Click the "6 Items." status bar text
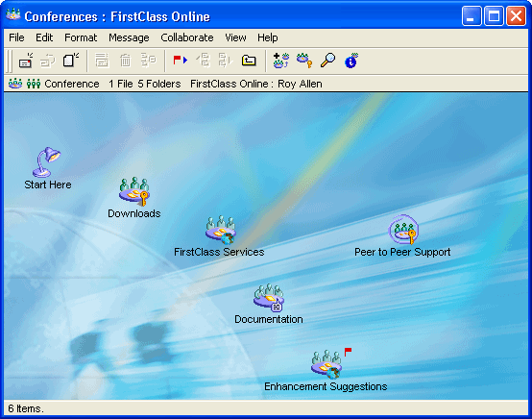Screen dimensions: 532x419 point(26,408)
